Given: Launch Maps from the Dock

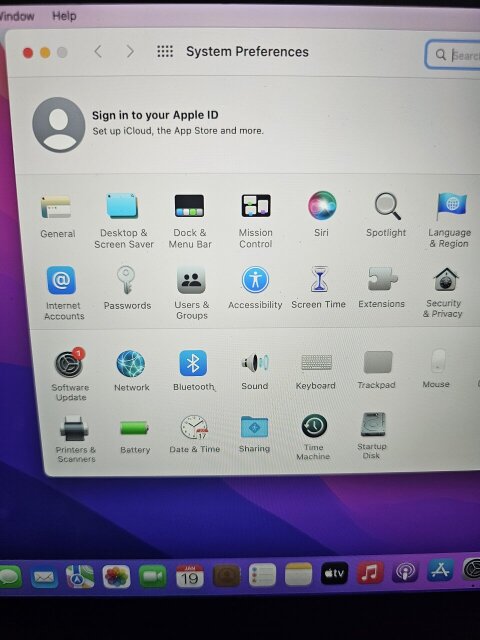Looking at the screenshot, I should pyautogui.click(x=80, y=576).
